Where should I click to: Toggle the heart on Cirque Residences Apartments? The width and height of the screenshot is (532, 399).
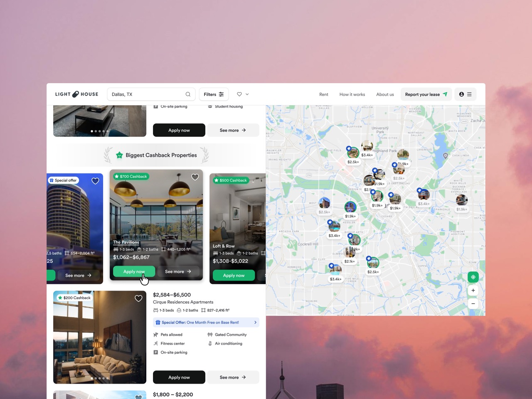click(138, 298)
